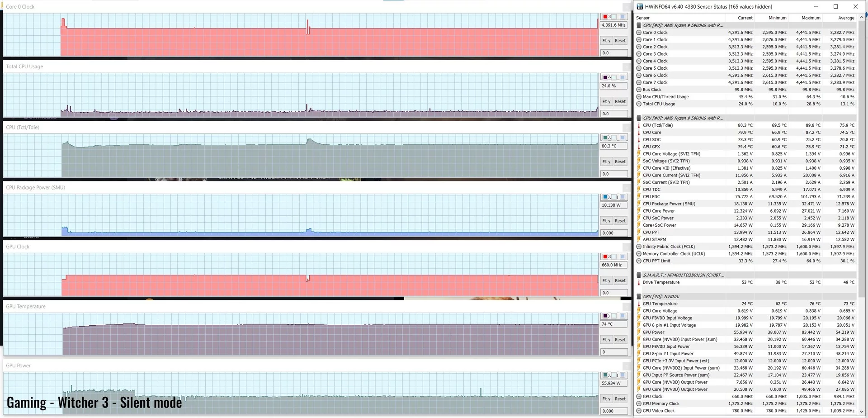
Task: Click the Maximum column header
Action: pos(811,18)
